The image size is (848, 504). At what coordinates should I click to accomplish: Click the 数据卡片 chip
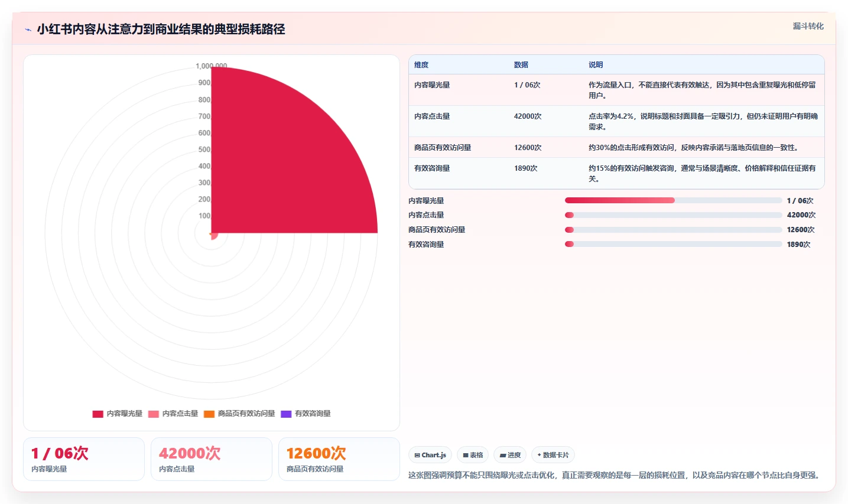(x=553, y=455)
